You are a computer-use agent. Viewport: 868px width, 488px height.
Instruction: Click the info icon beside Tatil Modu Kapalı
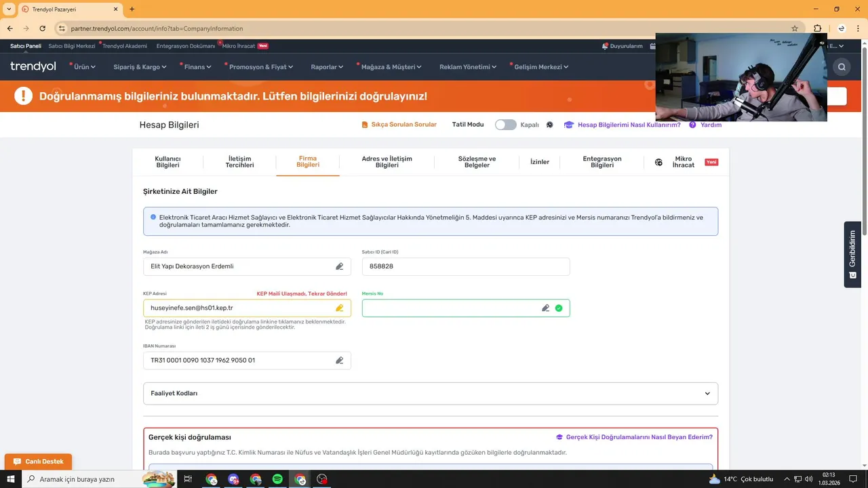[549, 125]
